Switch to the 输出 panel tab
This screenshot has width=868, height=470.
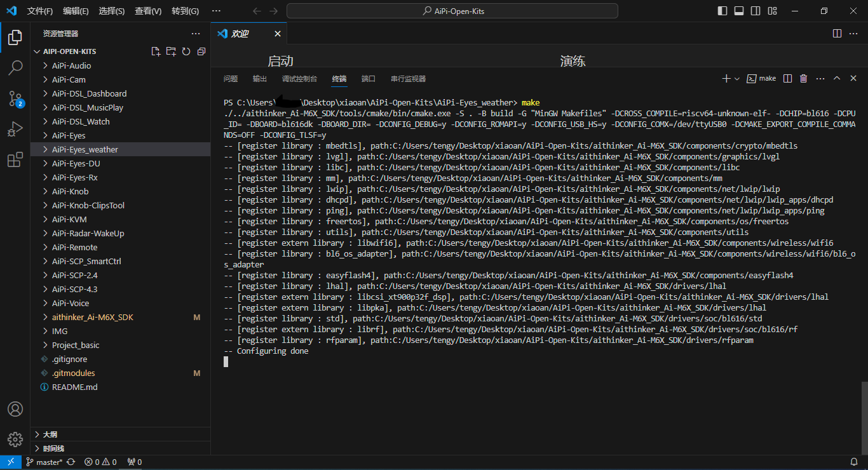[260, 79]
